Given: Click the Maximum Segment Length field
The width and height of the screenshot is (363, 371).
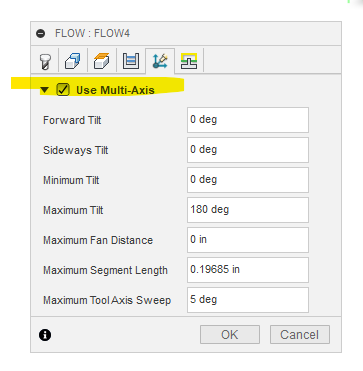Looking at the screenshot, I should point(248,270).
